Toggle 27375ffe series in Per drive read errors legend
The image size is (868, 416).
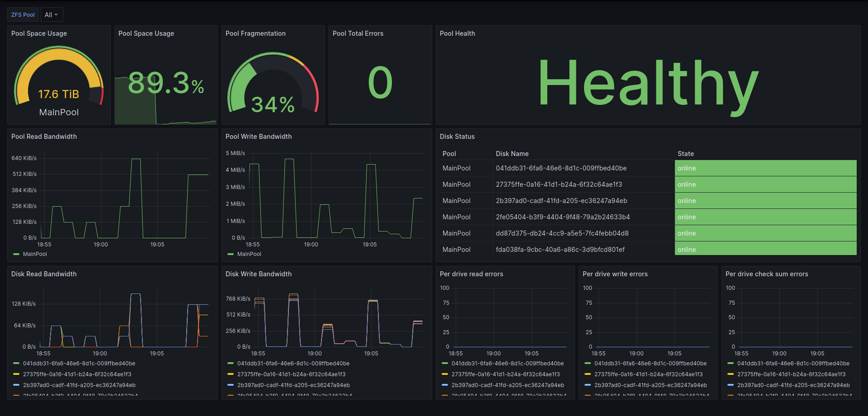(506, 374)
